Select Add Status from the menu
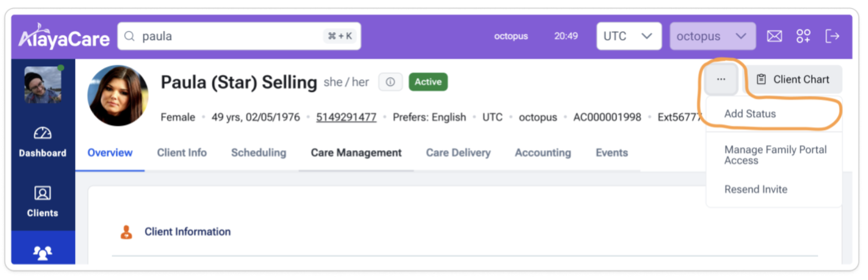This screenshot has width=868, height=280. point(750,114)
